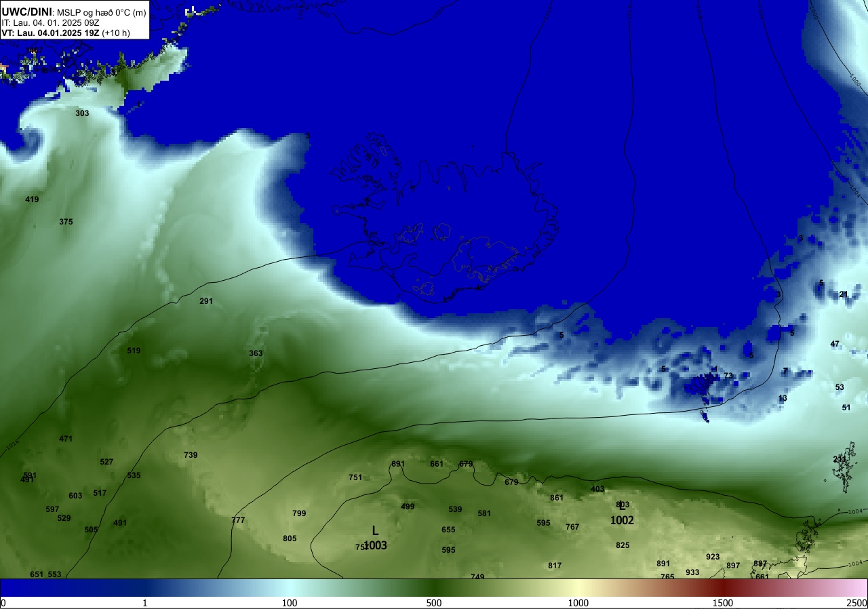Click the 799 height value
Viewport: 868px width, 609px height.
pos(299,513)
